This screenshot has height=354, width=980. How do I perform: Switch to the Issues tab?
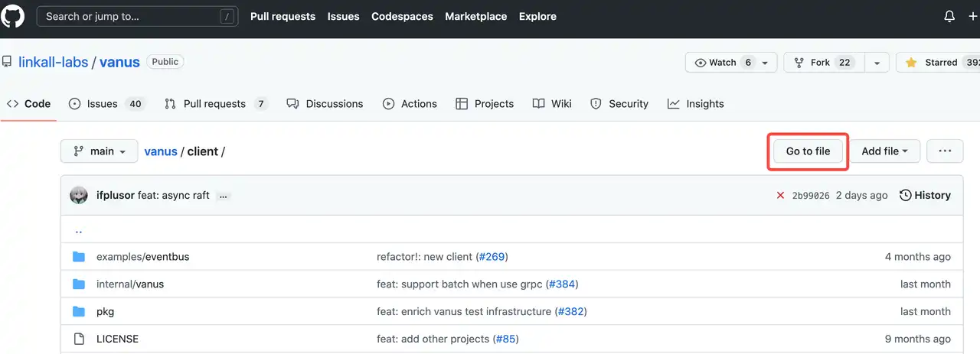tap(106, 104)
